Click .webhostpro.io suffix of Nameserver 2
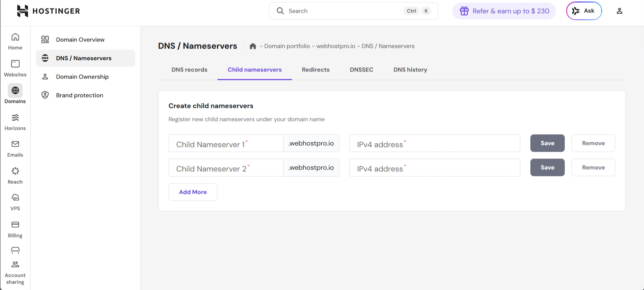This screenshot has width=644, height=290. click(x=311, y=168)
